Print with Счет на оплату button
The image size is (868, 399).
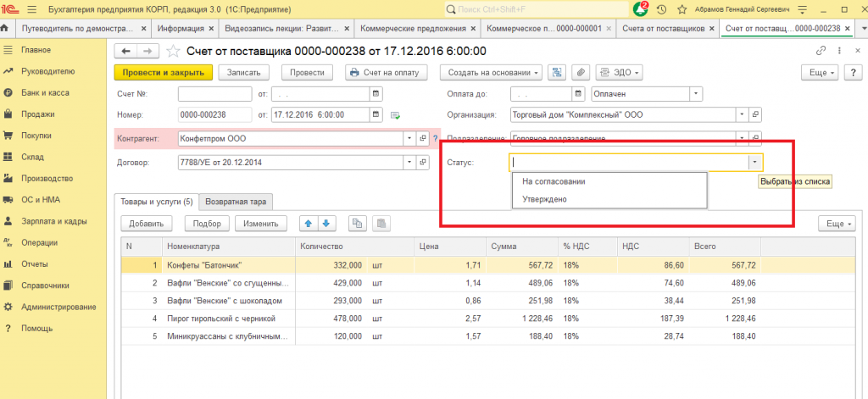(387, 73)
